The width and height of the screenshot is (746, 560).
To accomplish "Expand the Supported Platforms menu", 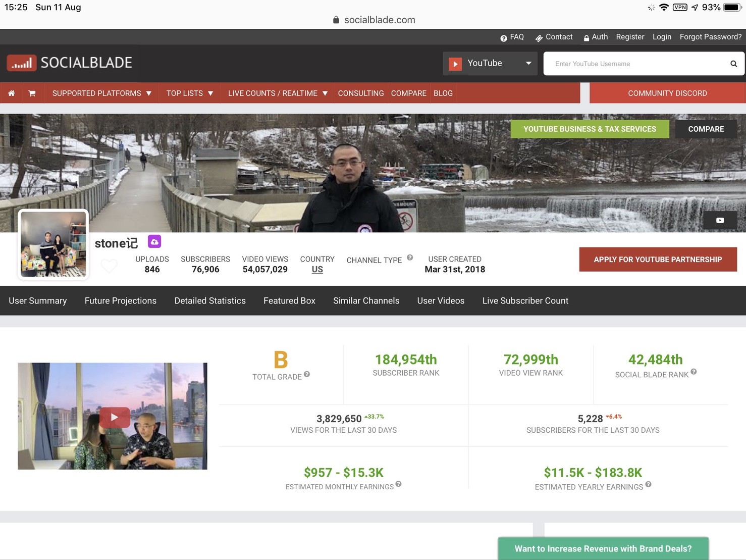I will 101,93.
